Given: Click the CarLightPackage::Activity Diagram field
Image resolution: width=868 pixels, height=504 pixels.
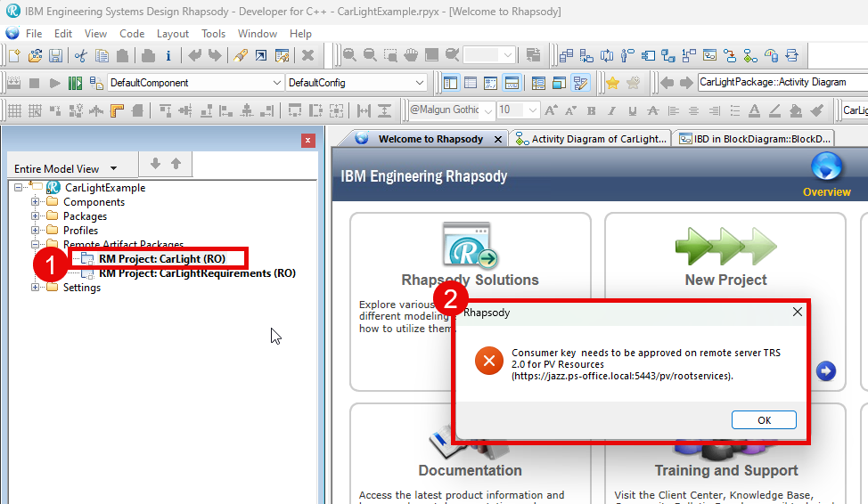Looking at the screenshot, I should [x=775, y=83].
